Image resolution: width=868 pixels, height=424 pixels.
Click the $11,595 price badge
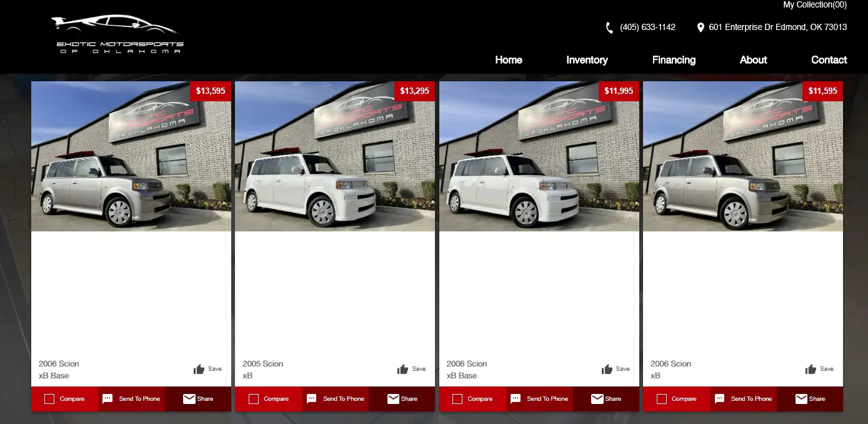pyautogui.click(x=822, y=91)
